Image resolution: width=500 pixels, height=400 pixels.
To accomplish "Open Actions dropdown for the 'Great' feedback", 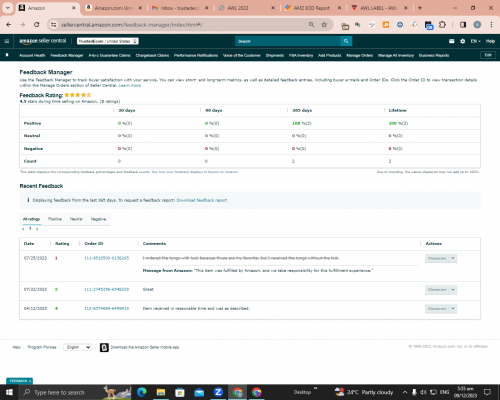I will (x=441, y=290).
